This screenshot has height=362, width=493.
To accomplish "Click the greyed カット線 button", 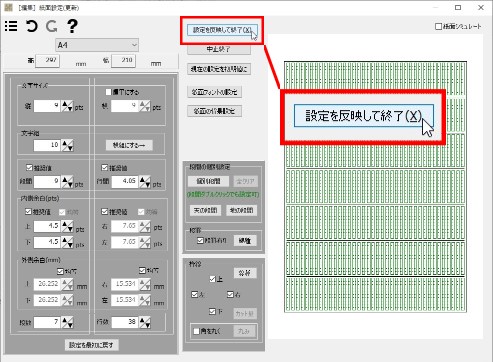I will click(245, 314).
